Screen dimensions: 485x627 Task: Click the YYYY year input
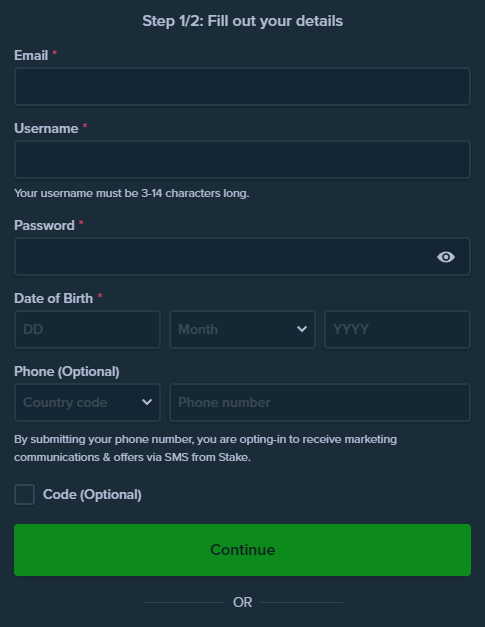click(397, 329)
